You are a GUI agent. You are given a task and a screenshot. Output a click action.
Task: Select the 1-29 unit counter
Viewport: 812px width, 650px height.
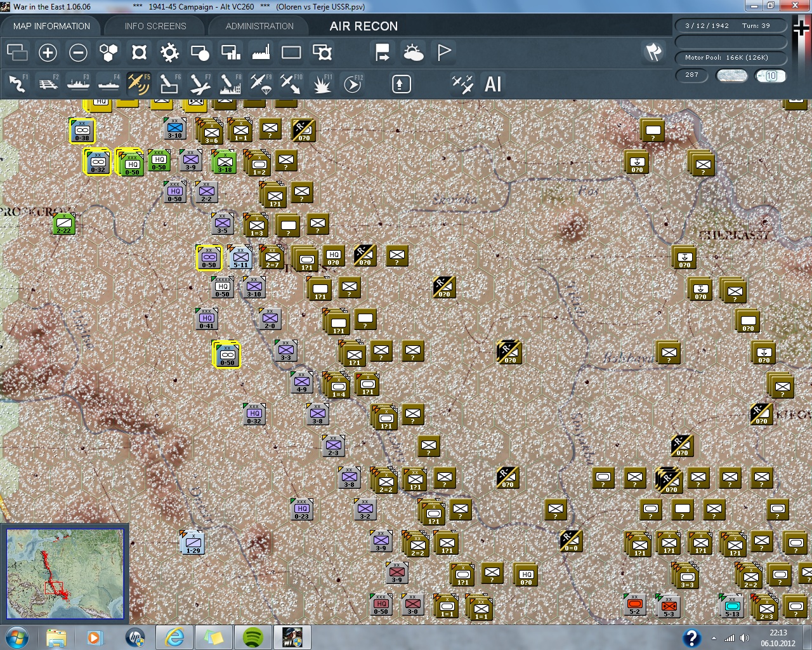coord(193,543)
